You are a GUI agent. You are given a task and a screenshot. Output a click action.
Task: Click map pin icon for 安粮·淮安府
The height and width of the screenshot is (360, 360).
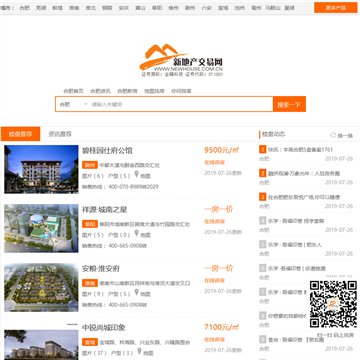[x=136, y=293]
